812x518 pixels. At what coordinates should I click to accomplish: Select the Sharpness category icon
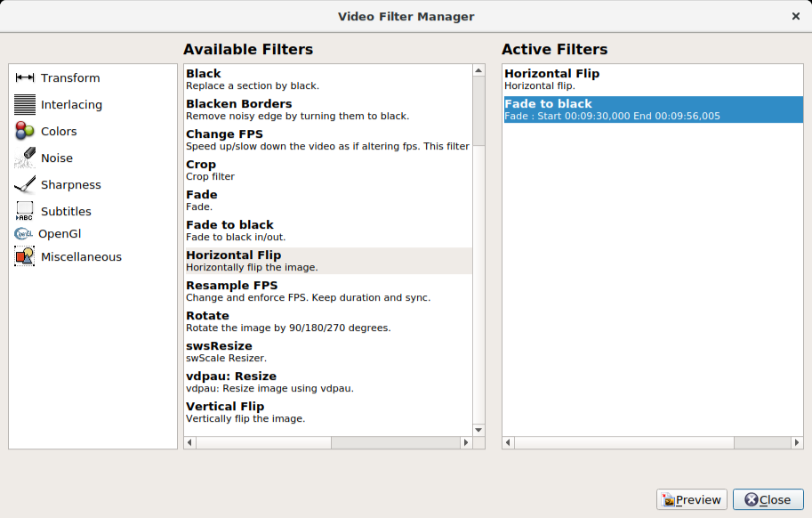(25, 185)
